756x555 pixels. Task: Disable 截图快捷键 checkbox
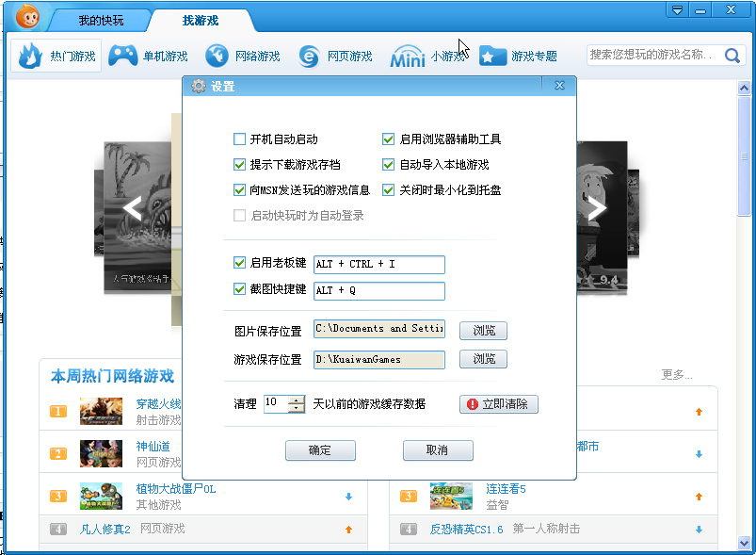tap(240, 290)
